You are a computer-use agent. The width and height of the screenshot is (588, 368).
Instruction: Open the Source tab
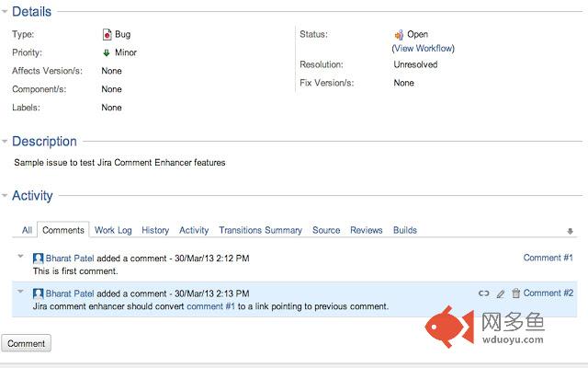coord(326,230)
